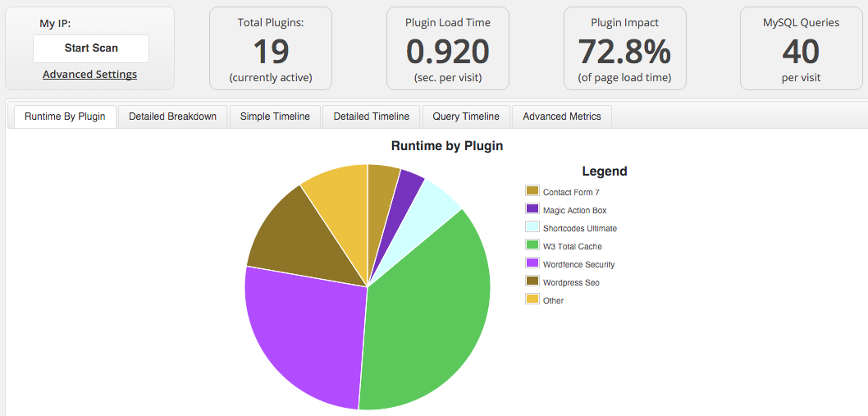Click the Wordfence Security legend swatch
868x416 pixels.
click(x=532, y=263)
